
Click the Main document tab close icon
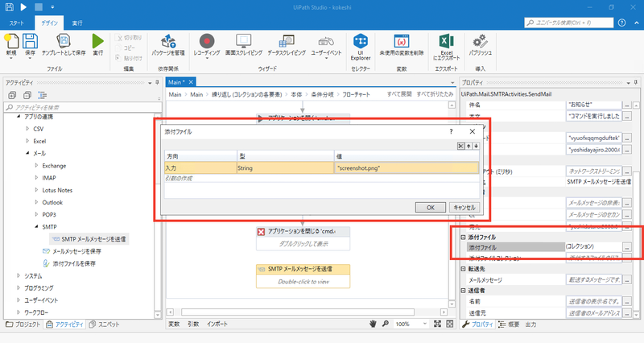[191, 82]
